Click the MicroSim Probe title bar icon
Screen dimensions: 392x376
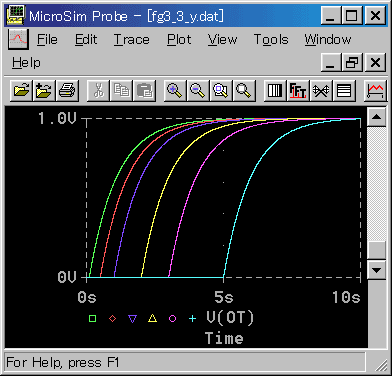coord(16,15)
